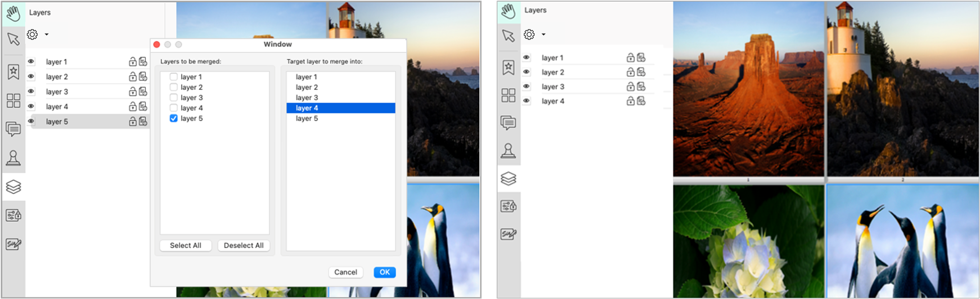This screenshot has height=299, width=980.
Task: Toggle the lock for layer 4 in right screenshot
Action: click(631, 101)
